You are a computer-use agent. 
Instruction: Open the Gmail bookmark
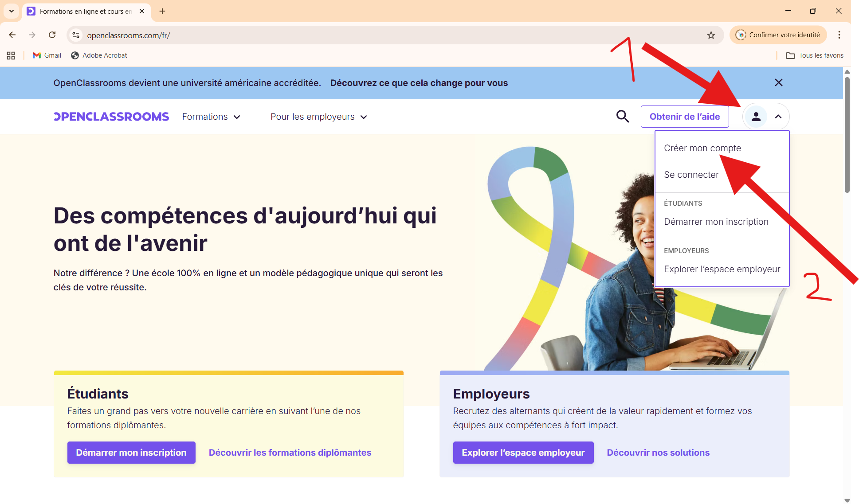[47, 55]
